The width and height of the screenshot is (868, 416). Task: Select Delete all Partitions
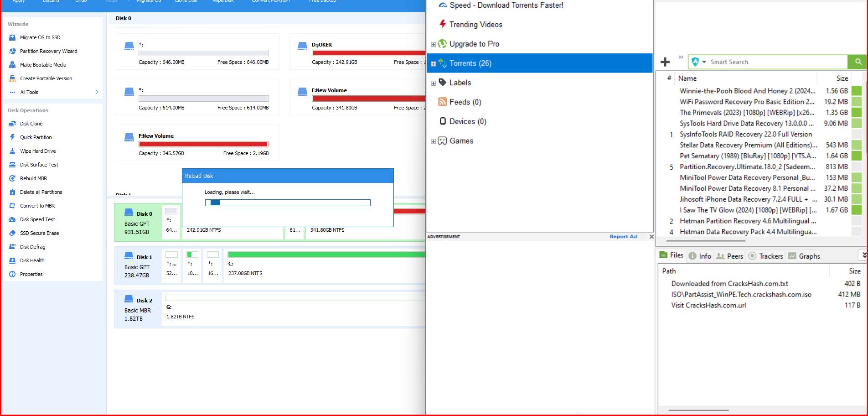tap(41, 192)
